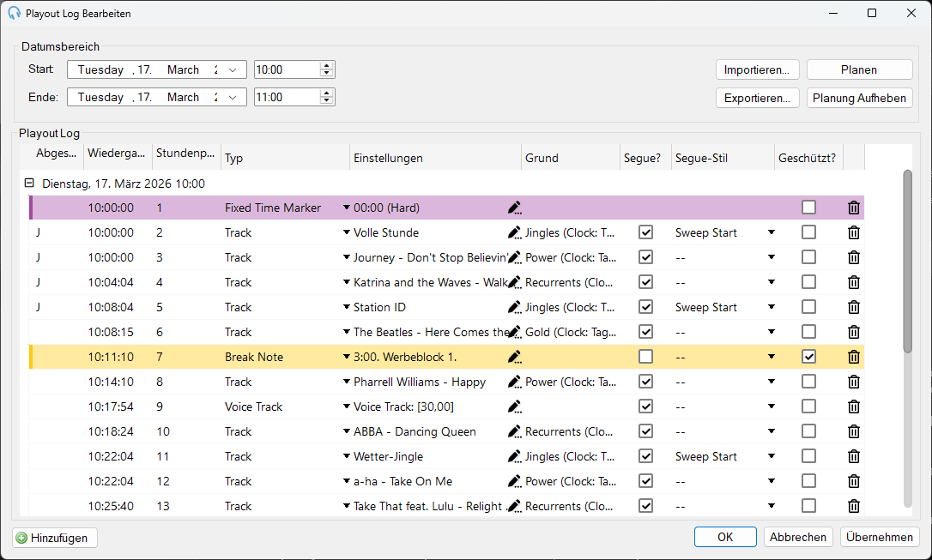Screen dimensions: 932x560
Task: Click trash icon for Volle Stunde
Action: (854, 232)
